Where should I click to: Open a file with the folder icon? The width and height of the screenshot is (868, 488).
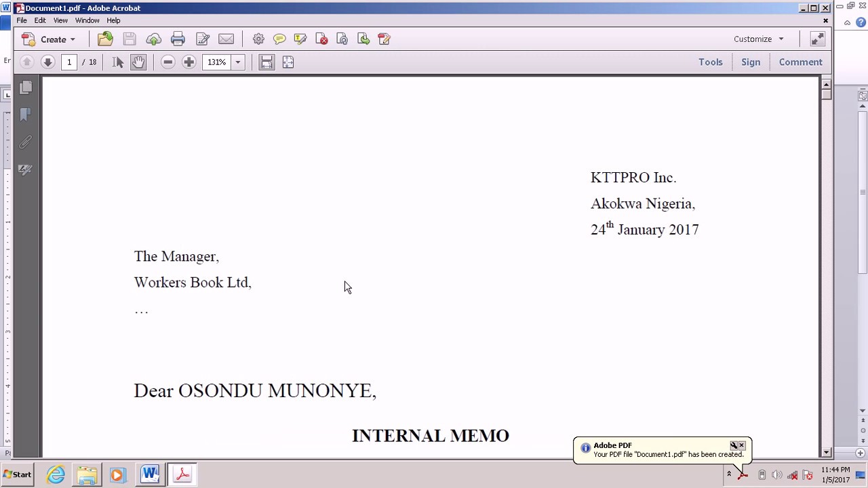(105, 39)
